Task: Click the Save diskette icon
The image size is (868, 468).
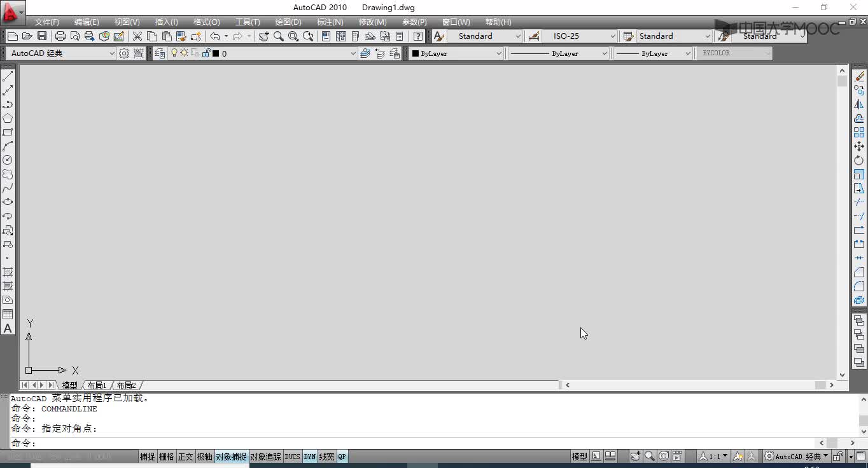Action: click(x=42, y=36)
